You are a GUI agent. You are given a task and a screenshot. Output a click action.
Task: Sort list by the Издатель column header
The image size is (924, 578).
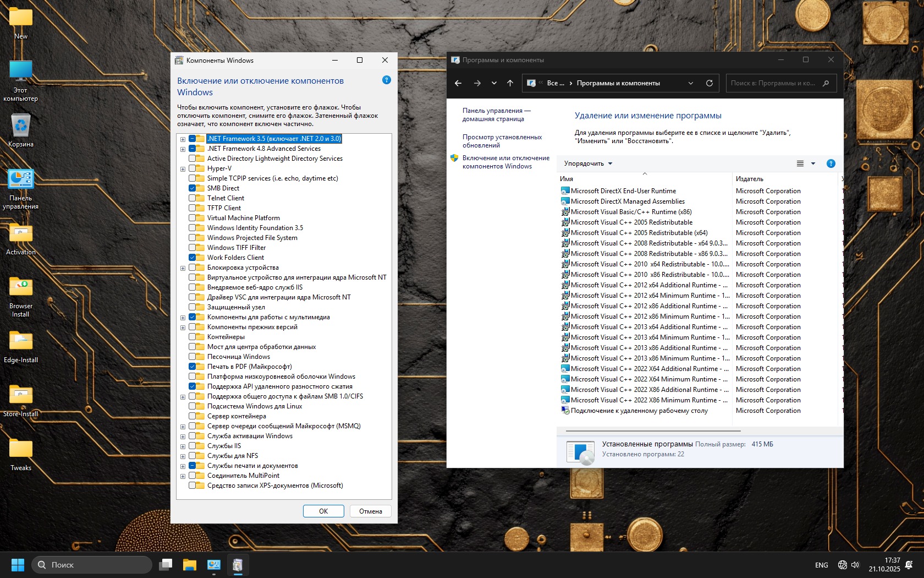click(x=750, y=179)
